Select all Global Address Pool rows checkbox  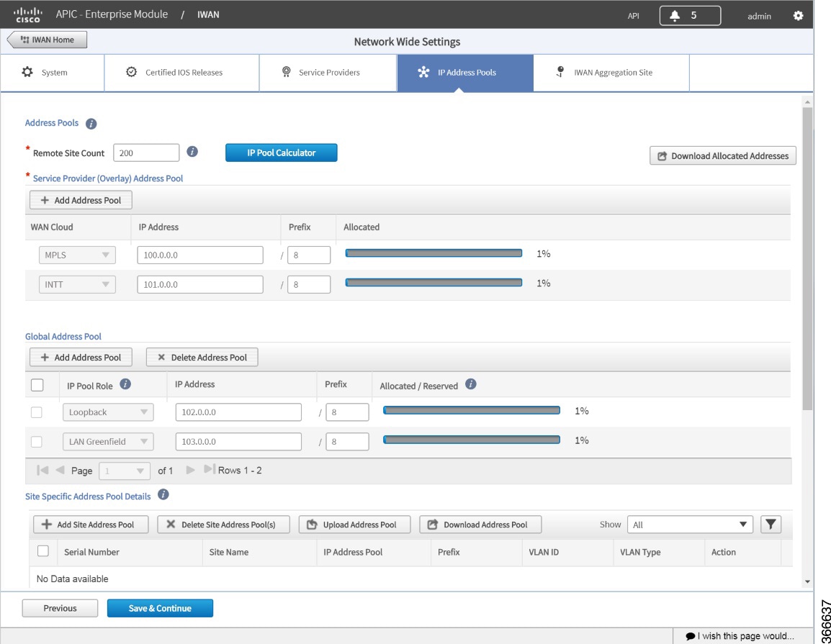click(x=37, y=385)
